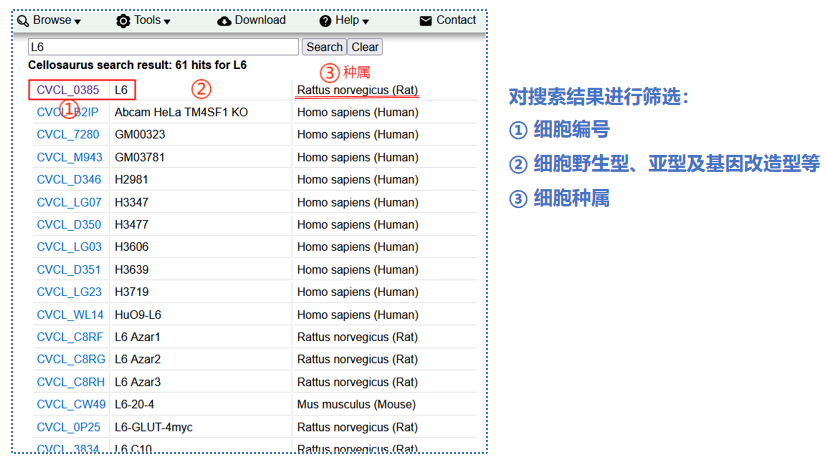Screen dimensions: 827x461
Task: Open the CVCL_0385 cell line link
Action: point(68,90)
